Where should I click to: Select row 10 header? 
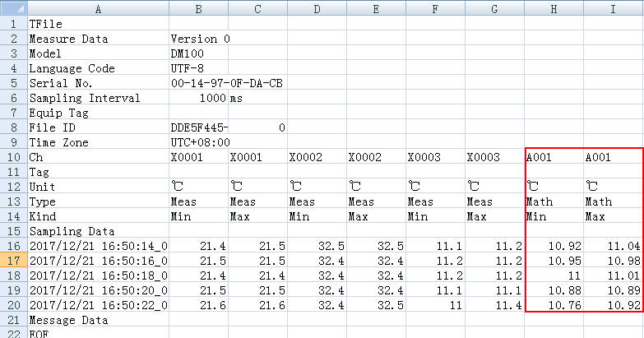tap(12, 157)
